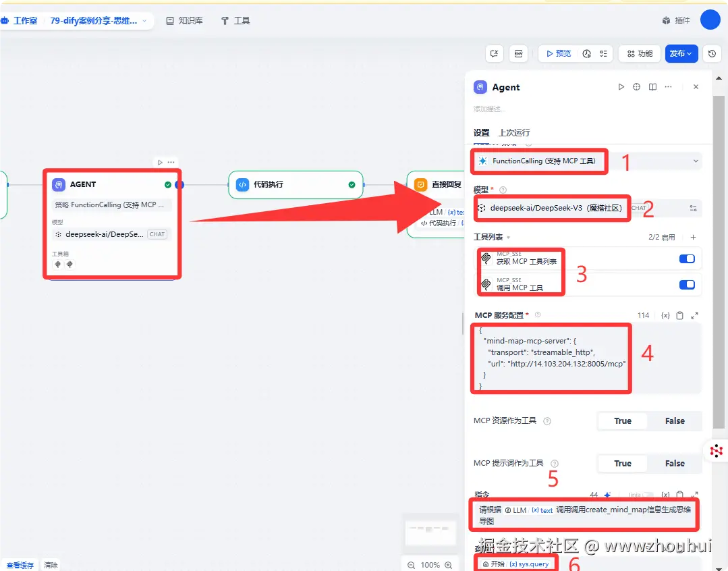The width and height of the screenshot is (728, 571).
Task: Select the 直接回复 answer node on canvas
Action: [437, 205]
